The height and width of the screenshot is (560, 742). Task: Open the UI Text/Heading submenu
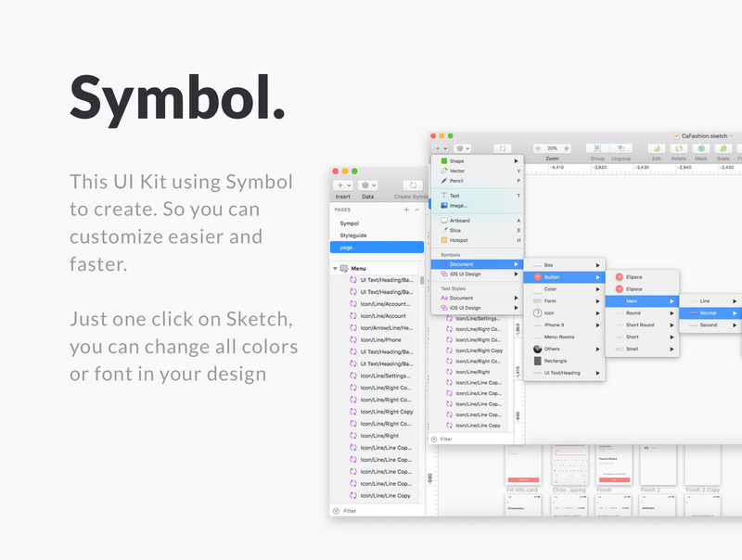564,373
